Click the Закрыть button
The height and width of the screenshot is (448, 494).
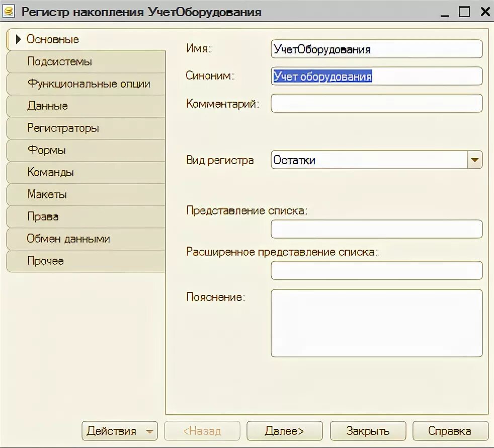pyautogui.click(x=368, y=431)
